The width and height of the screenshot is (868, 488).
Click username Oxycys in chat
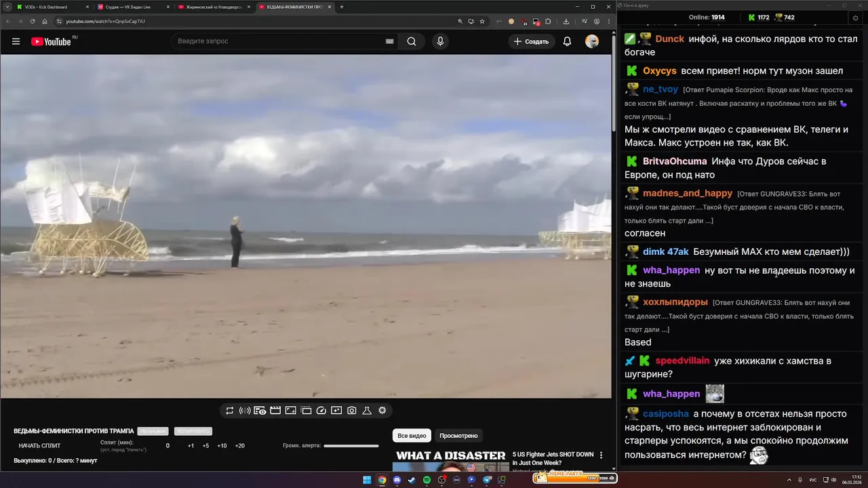[660, 70]
